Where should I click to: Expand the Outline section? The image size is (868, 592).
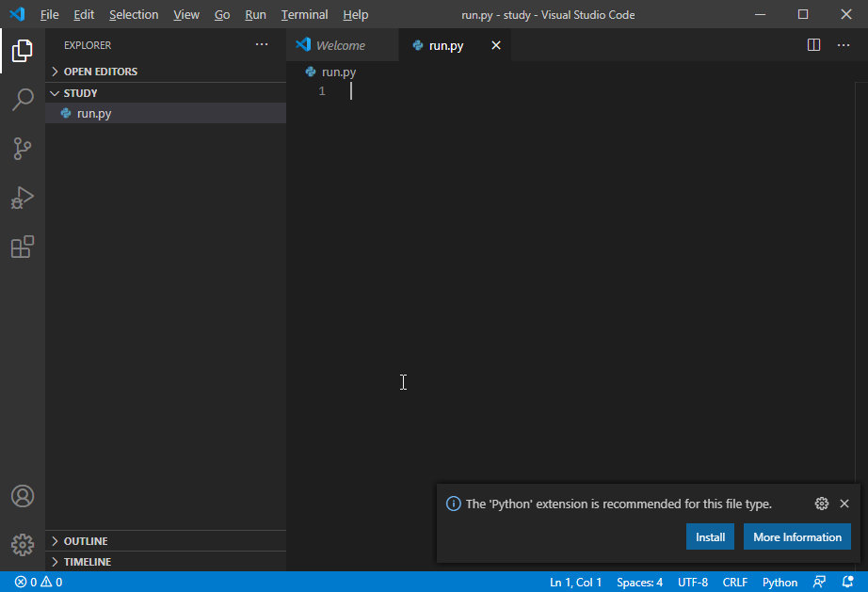(85, 541)
